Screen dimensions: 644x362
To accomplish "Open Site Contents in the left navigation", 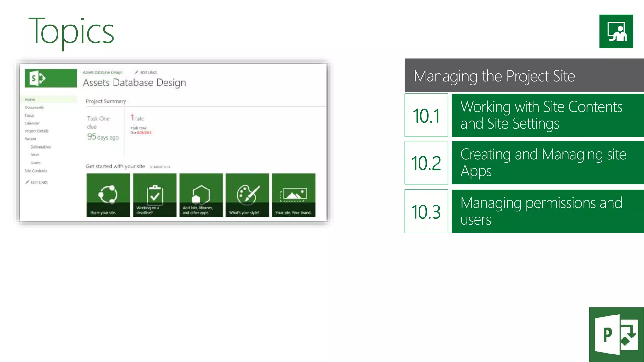I will (36, 171).
